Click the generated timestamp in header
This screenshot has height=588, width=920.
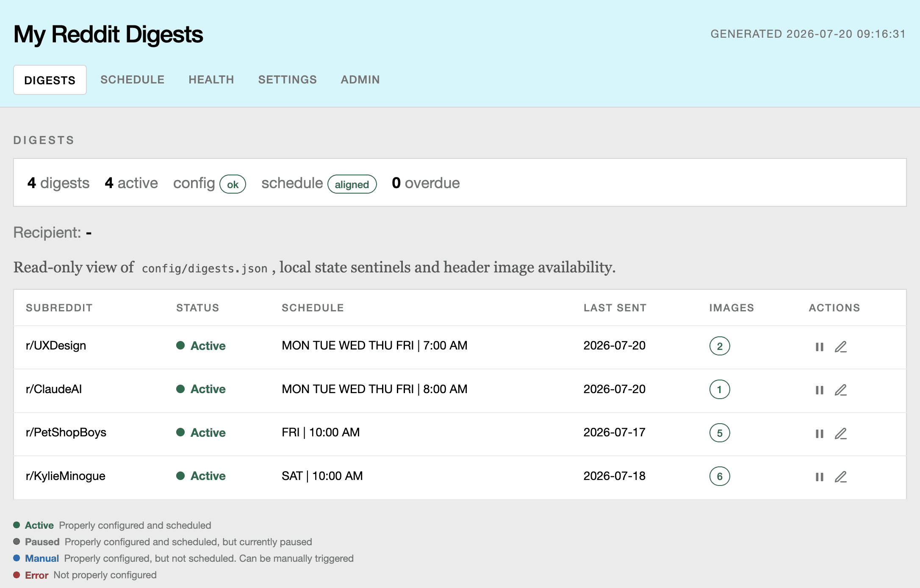pos(808,34)
